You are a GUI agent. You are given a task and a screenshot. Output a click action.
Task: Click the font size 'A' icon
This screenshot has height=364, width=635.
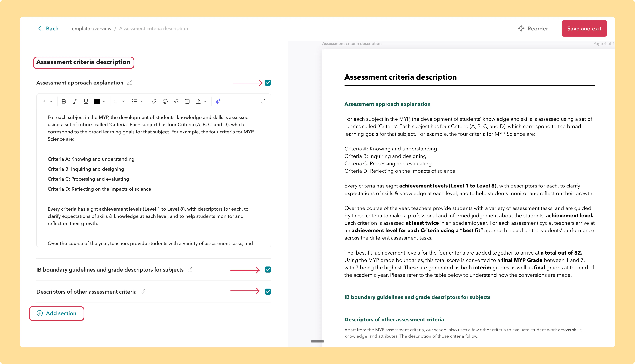click(44, 102)
